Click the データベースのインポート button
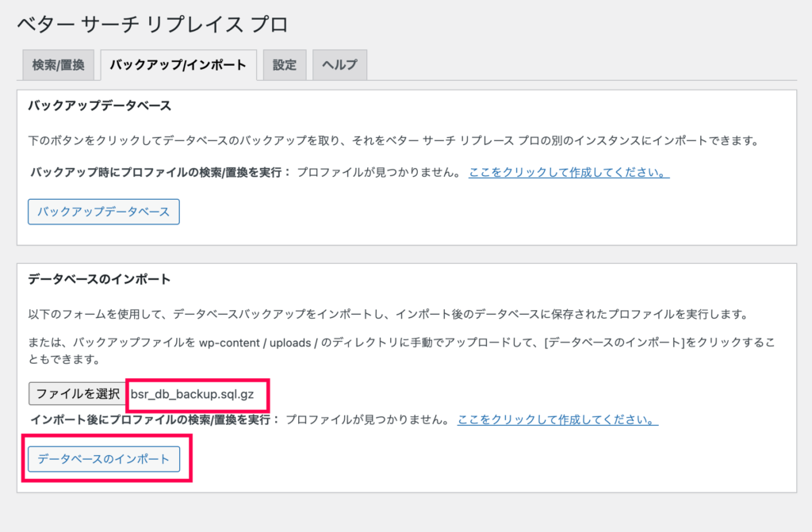Viewport: 812px width, 532px height. (x=104, y=459)
